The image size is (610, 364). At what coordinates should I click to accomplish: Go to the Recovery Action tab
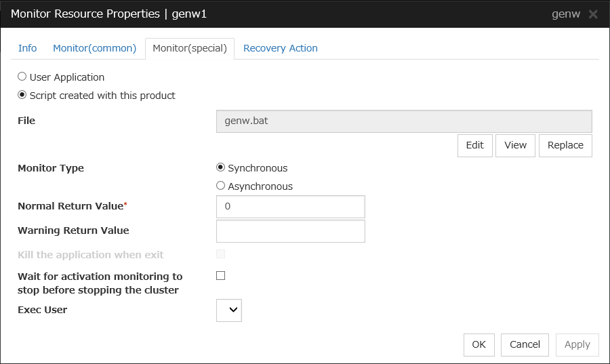click(280, 48)
